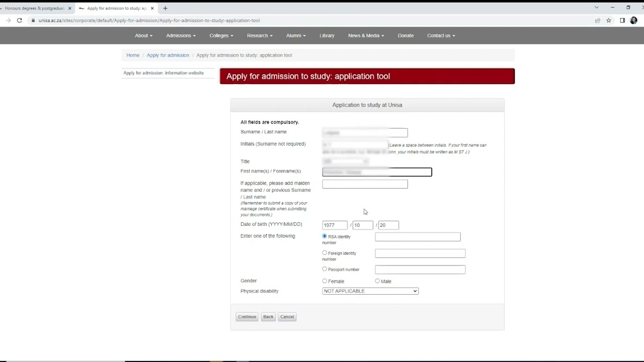The height and width of the screenshot is (362, 644).
Task: Reload the page with browser refresh icon
Action: [19, 21]
